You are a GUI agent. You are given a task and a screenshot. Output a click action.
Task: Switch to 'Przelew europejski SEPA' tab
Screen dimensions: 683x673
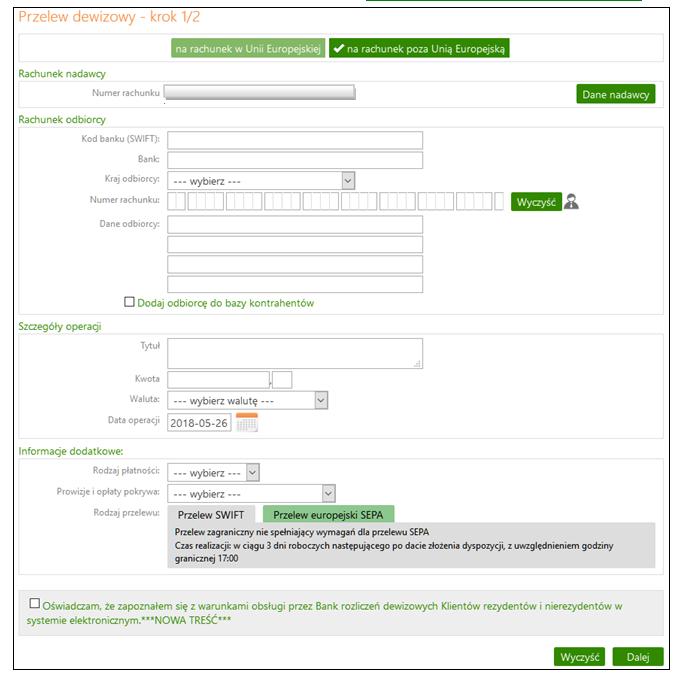click(328, 514)
